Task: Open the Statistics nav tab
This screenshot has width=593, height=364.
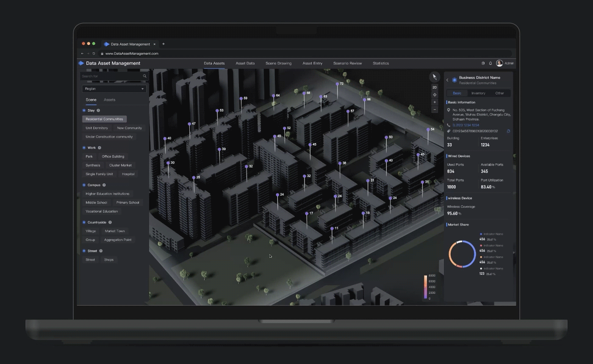Action: 381,63
